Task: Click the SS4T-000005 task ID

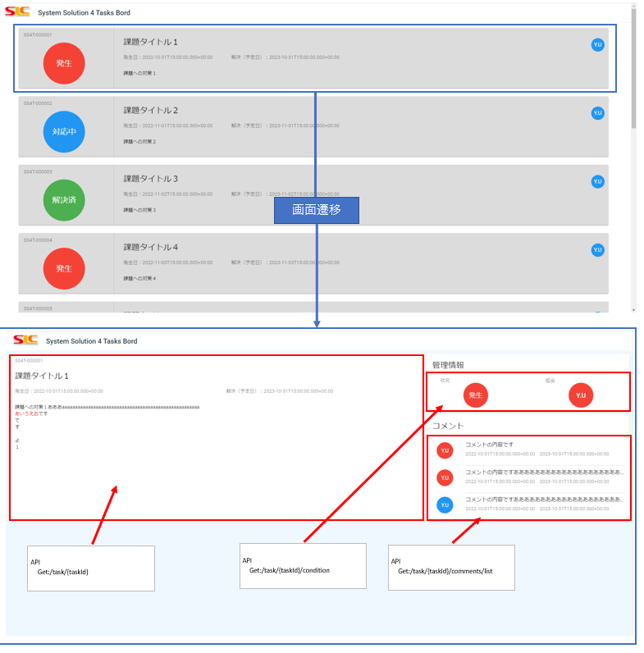Action: point(38,308)
